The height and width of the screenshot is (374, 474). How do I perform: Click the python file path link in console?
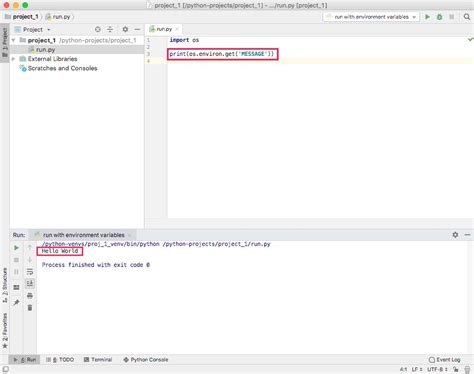(217, 244)
